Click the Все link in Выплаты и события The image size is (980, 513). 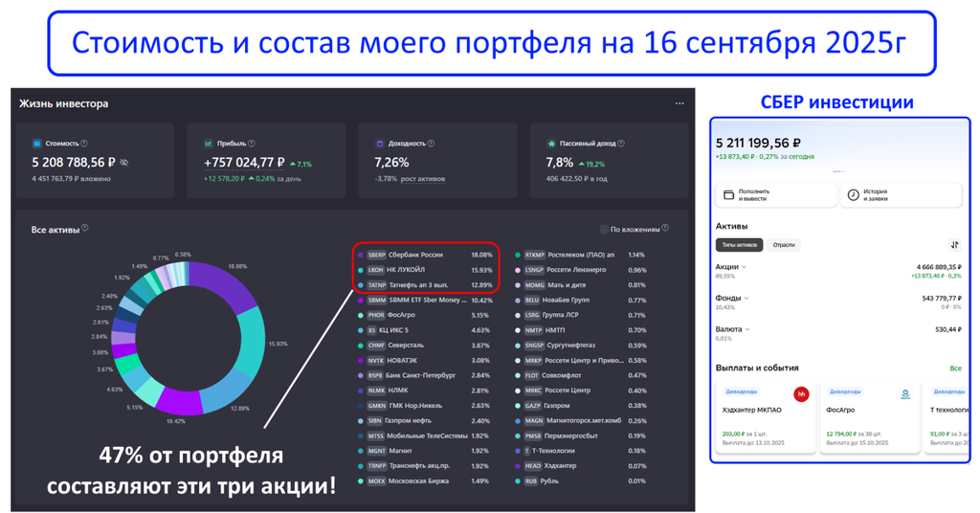point(955,368)
